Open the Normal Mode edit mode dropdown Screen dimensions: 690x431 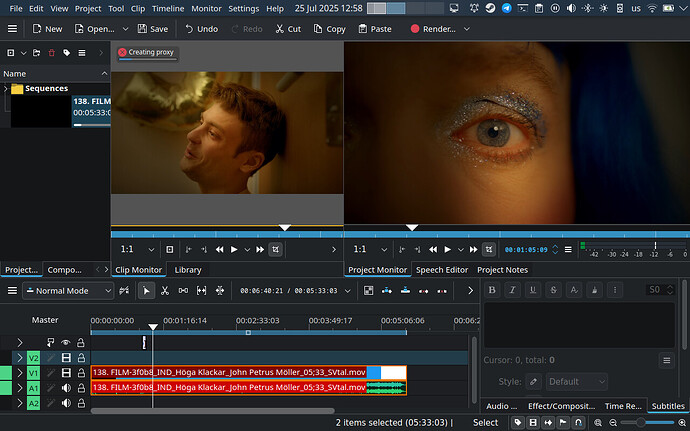click(68, 291)
